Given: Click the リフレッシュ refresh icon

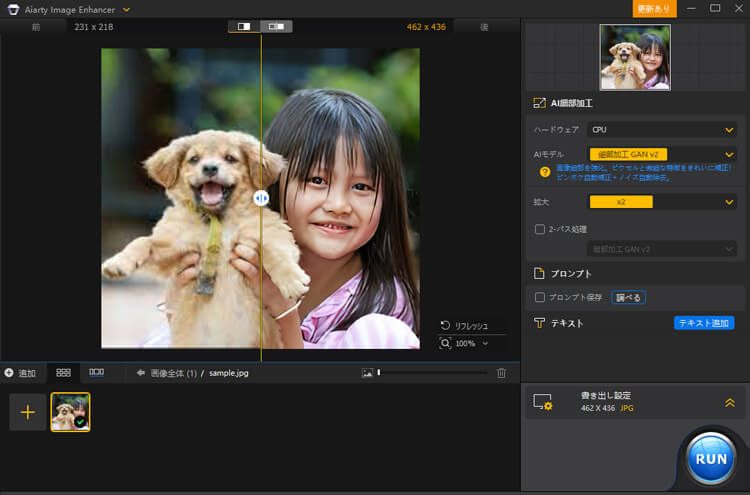Looking at the screenshot, I should 445,326.
